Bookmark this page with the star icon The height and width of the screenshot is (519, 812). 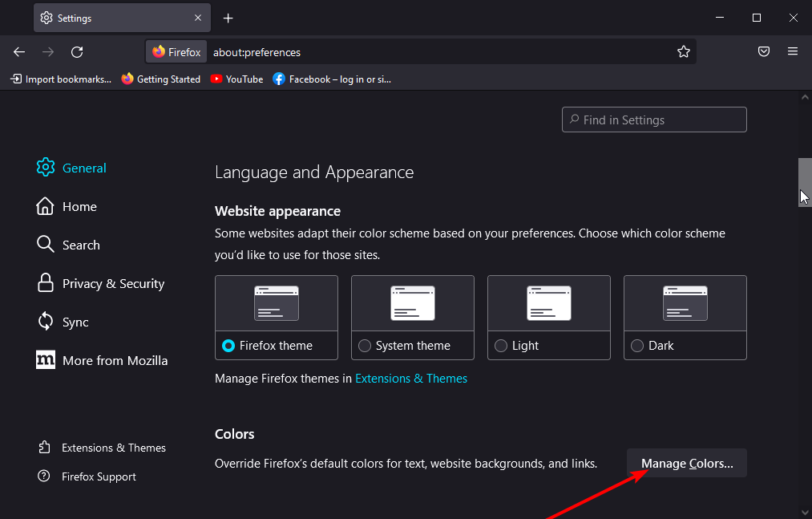coord(684,52)
